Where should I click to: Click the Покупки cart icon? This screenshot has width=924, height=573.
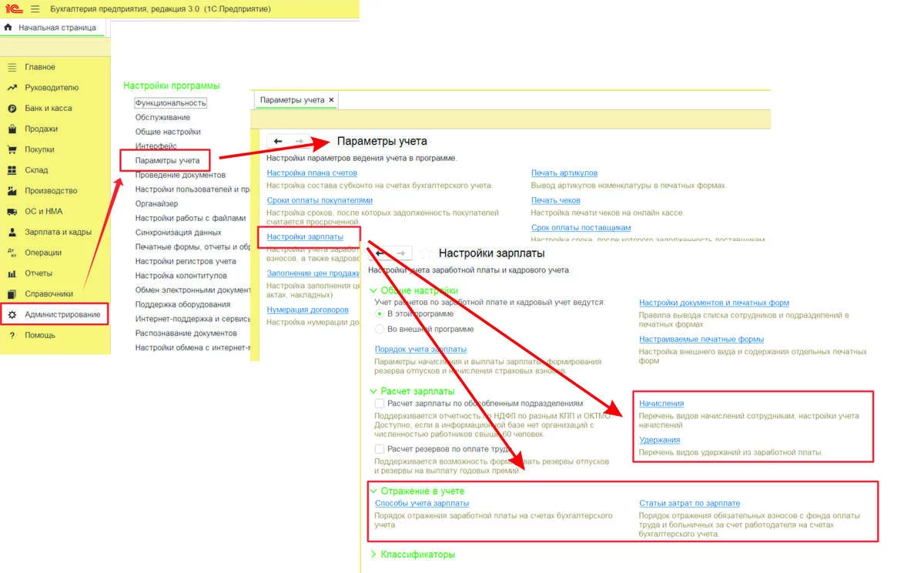[x=12, y=149]
